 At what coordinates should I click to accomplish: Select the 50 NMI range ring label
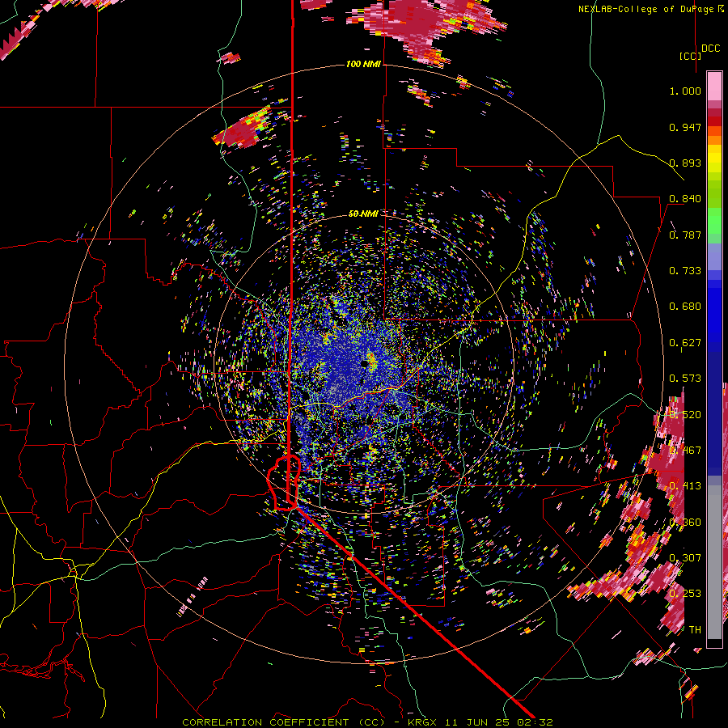[x=363, y=214]
